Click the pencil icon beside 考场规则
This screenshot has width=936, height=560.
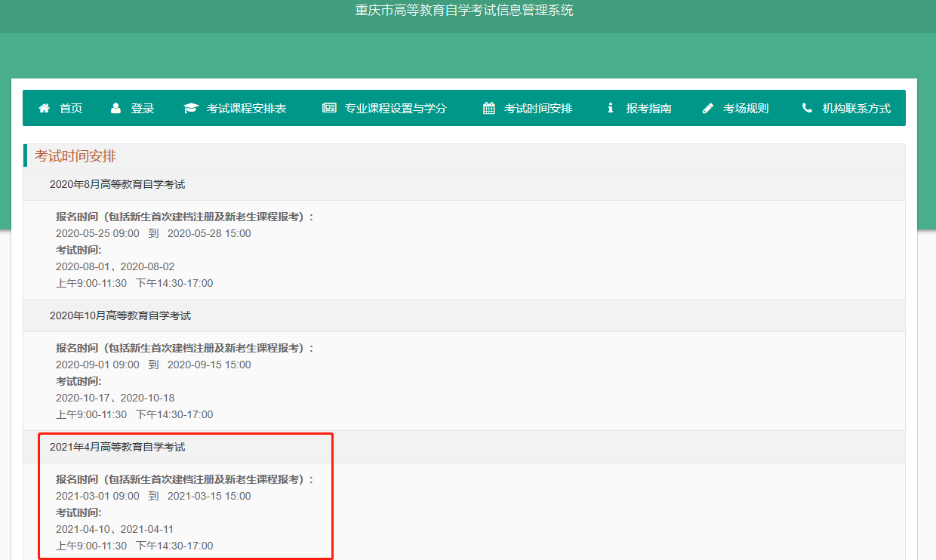point(708,108)
